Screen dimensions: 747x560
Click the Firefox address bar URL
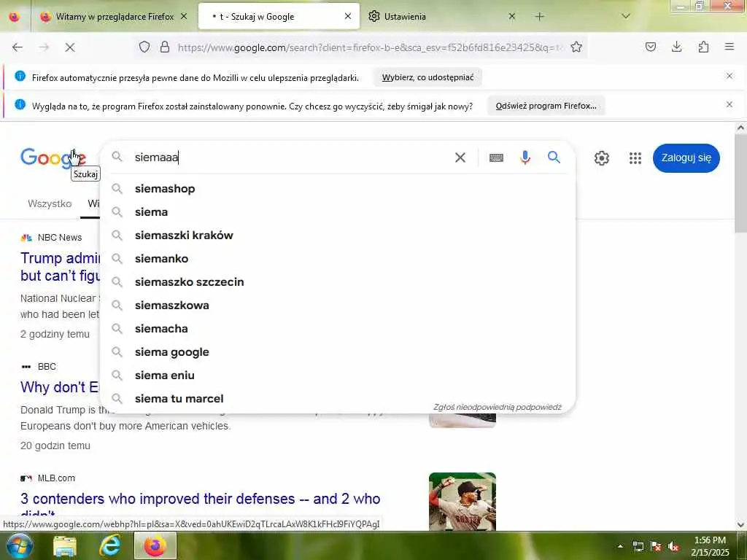371,47
